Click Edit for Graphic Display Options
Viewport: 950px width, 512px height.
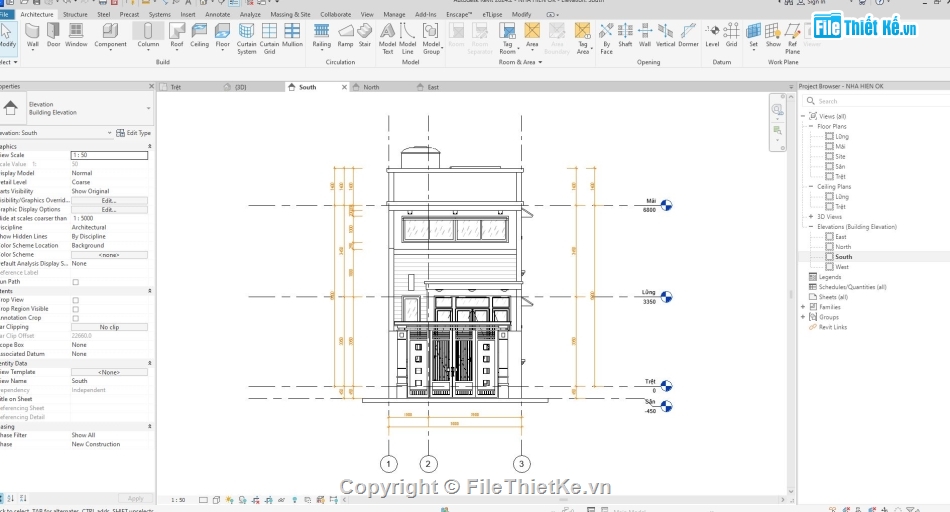(x=109, y=210)
